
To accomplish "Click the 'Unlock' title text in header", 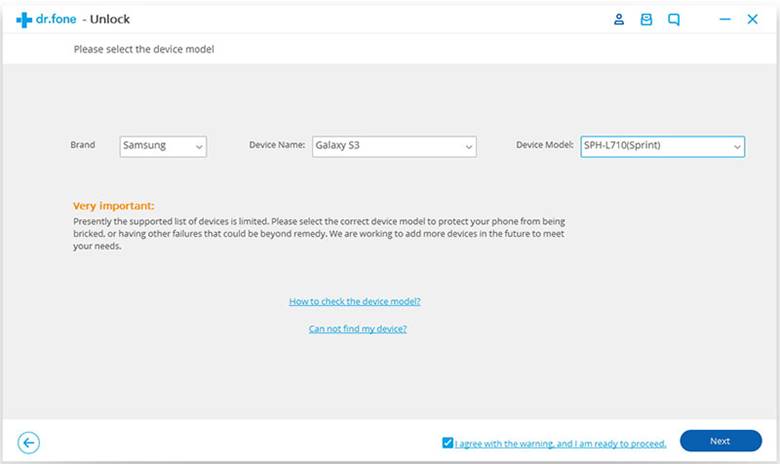I will click(106, 19).
